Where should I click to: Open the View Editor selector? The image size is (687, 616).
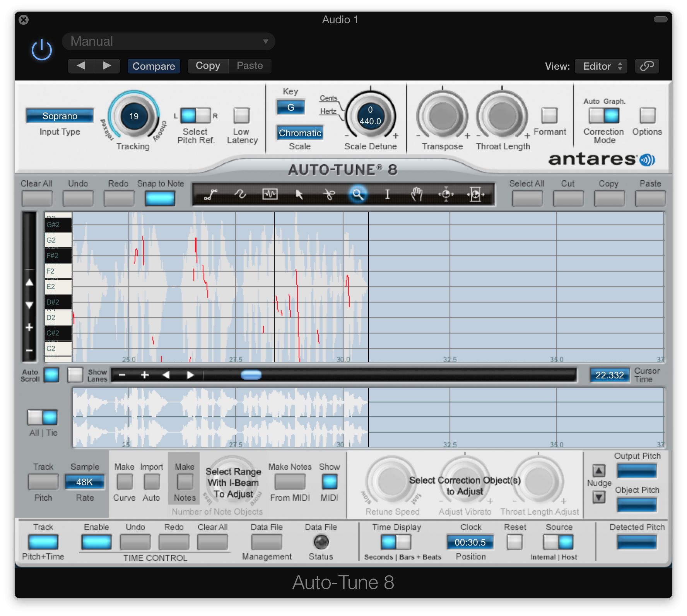[601, 66]
